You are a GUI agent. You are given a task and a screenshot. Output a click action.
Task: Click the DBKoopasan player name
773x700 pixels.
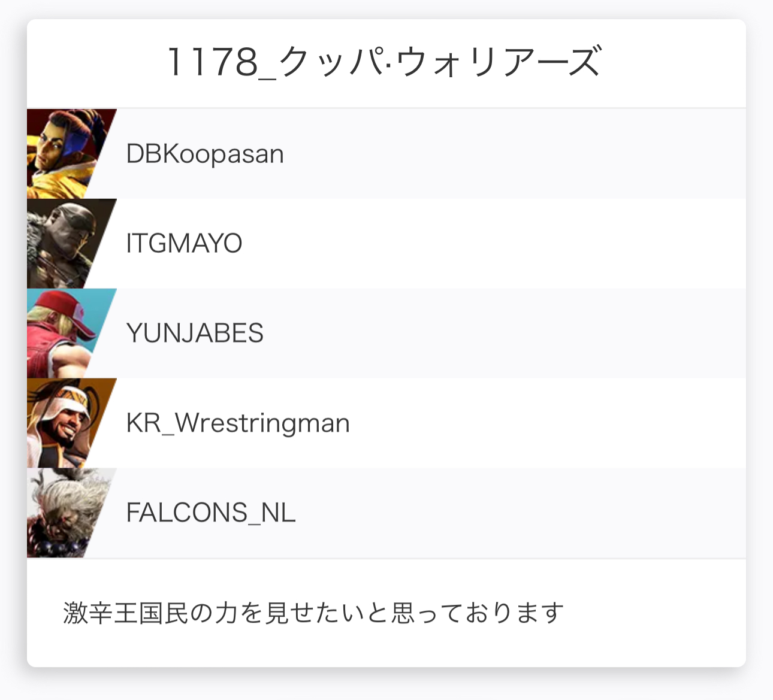pyautogui.click(x=205, y=154)
